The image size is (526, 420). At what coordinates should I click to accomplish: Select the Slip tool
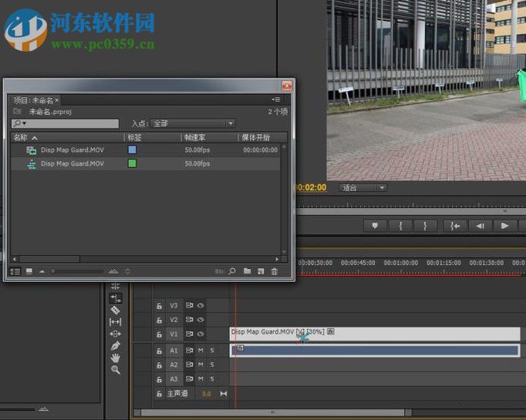tap(116, 322)
